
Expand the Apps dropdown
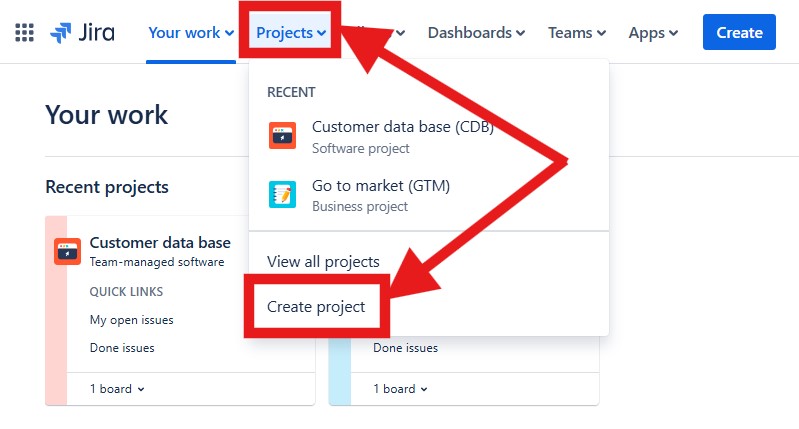653,33
